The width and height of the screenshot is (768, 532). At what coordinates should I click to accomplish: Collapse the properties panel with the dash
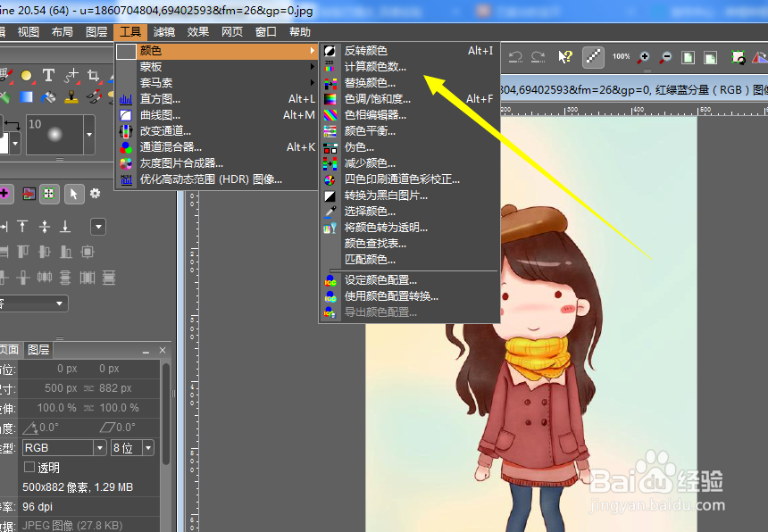[146, 352]
